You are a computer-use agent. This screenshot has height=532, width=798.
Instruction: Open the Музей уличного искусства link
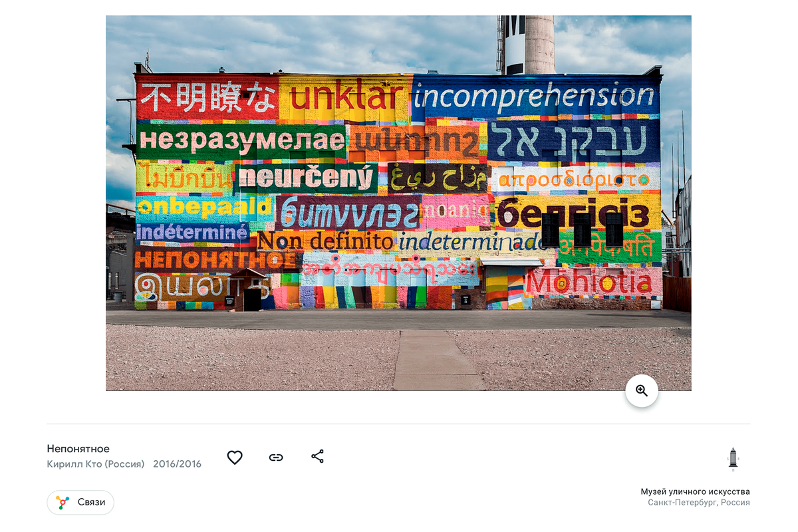coord(695,492)
